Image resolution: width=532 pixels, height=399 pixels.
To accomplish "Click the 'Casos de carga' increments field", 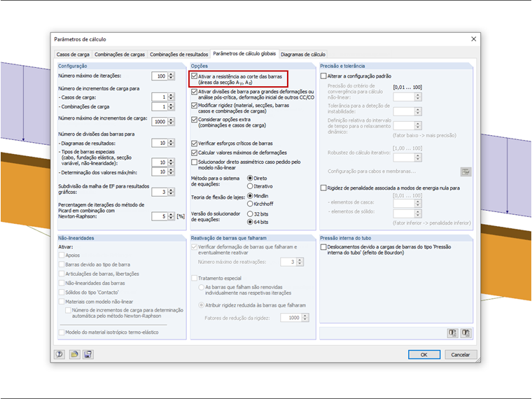I will (x=160, y=97).
